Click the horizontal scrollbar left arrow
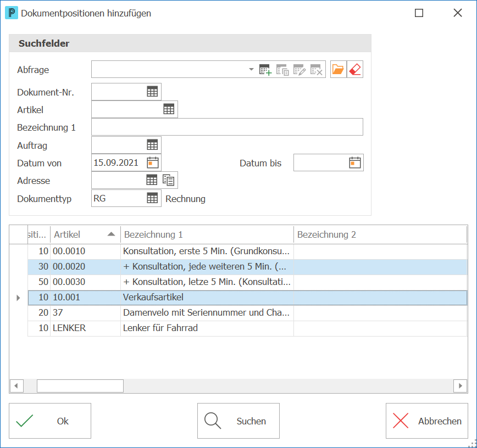Image resolution: width=477 pixels, height=448 pixels. tap(16, 386)
